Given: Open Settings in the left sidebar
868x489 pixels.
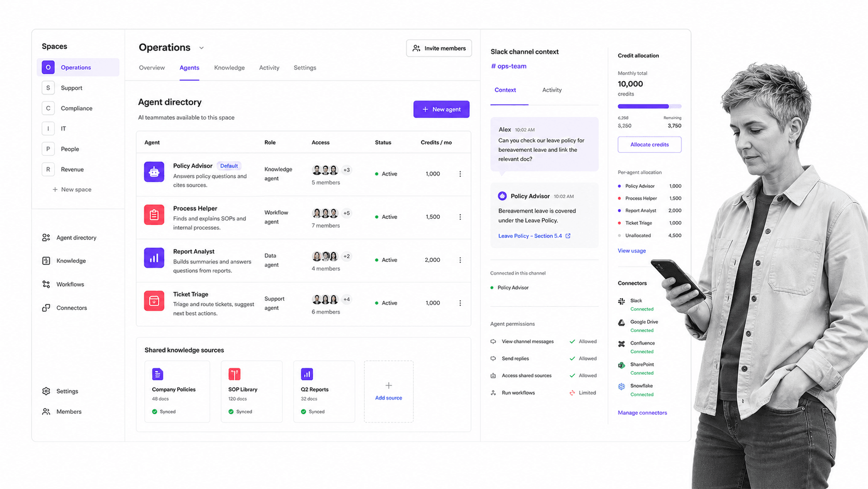Looking at the screenshot, I should tap(60, 391).
